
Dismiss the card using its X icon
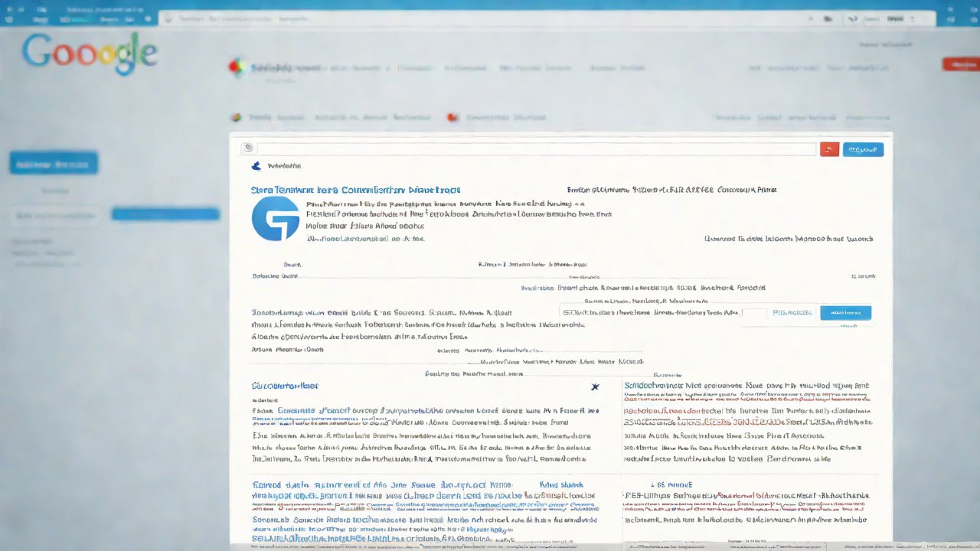click(595, 387)
